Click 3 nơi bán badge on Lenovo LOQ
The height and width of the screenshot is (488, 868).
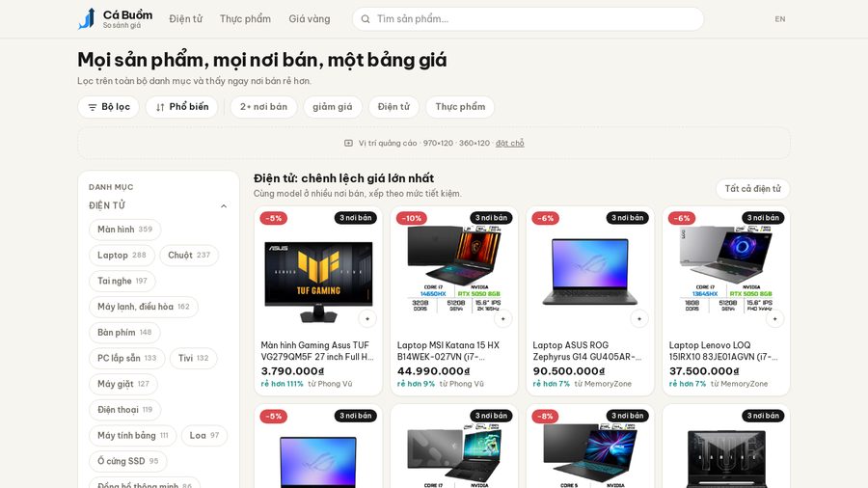tap(763, 218)
